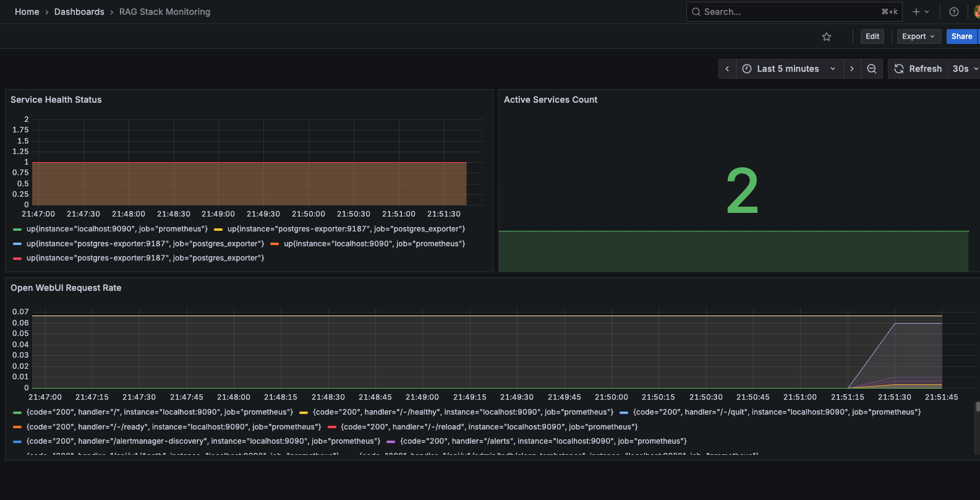Open Open WebUI Request Rate panel title
The width and height of the screenshot is (980, 500).
coord(66,288)
